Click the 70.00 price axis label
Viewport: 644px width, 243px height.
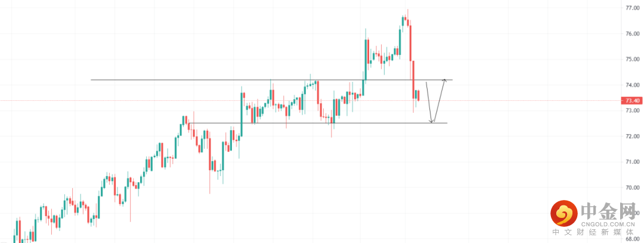tap(632, 188)
